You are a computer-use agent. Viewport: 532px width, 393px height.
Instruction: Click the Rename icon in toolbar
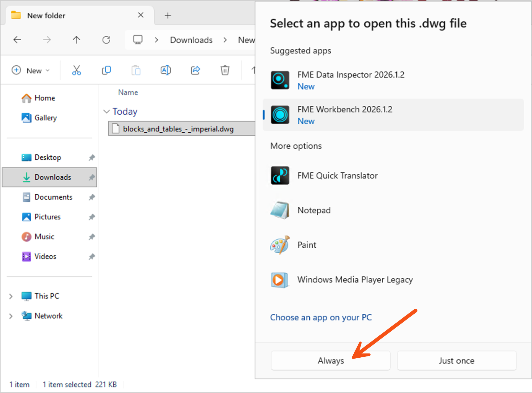point(166,70)
